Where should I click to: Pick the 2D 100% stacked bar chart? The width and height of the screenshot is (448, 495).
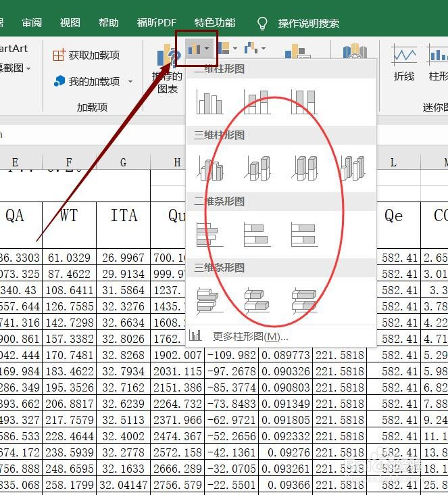[304, 235]
